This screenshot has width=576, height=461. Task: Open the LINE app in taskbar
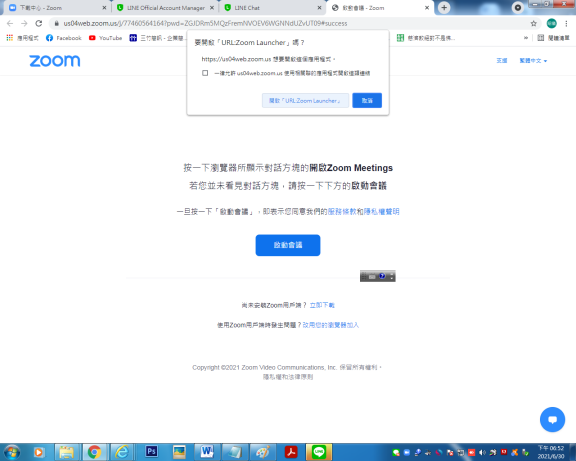319,452
